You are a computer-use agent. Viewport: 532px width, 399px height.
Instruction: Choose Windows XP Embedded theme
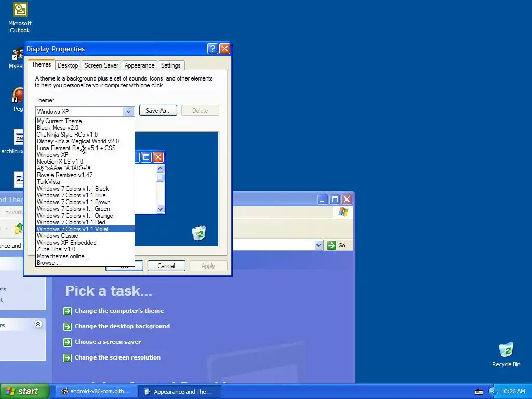[85, 243]
